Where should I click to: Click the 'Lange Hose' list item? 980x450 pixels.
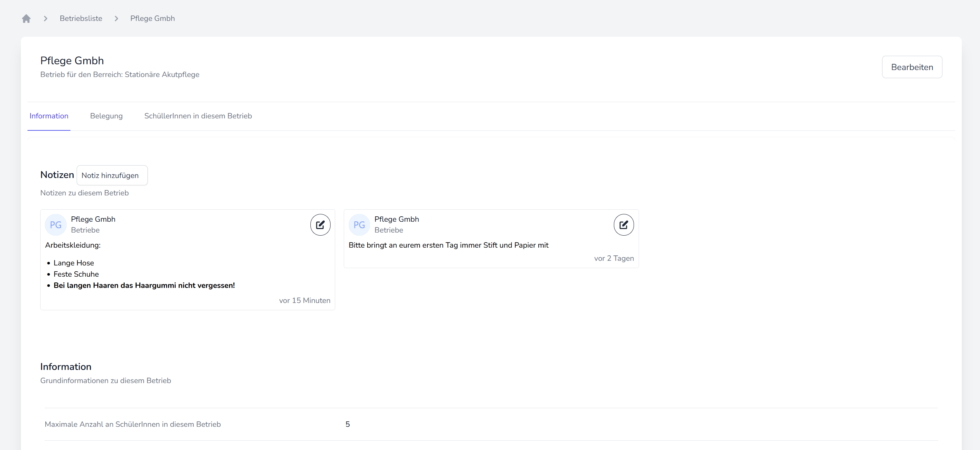(74, 263)
